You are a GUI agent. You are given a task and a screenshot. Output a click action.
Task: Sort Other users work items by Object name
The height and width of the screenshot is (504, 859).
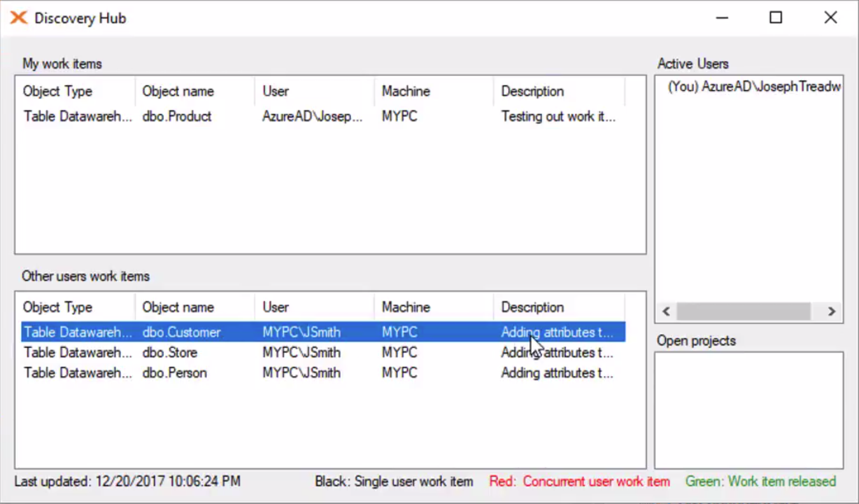click(x=195, y=307)
